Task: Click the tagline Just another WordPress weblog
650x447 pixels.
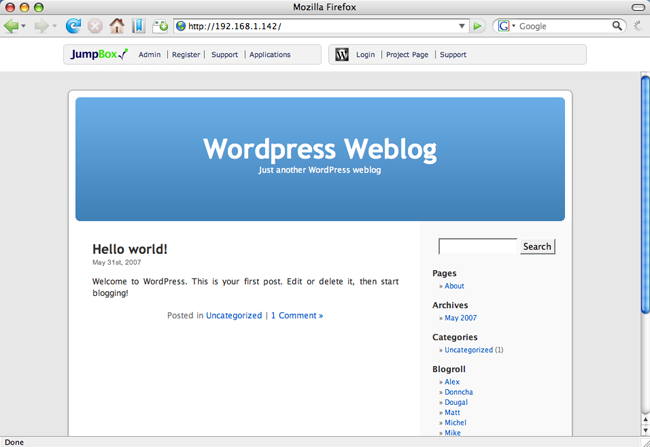Action: [320, 170]
